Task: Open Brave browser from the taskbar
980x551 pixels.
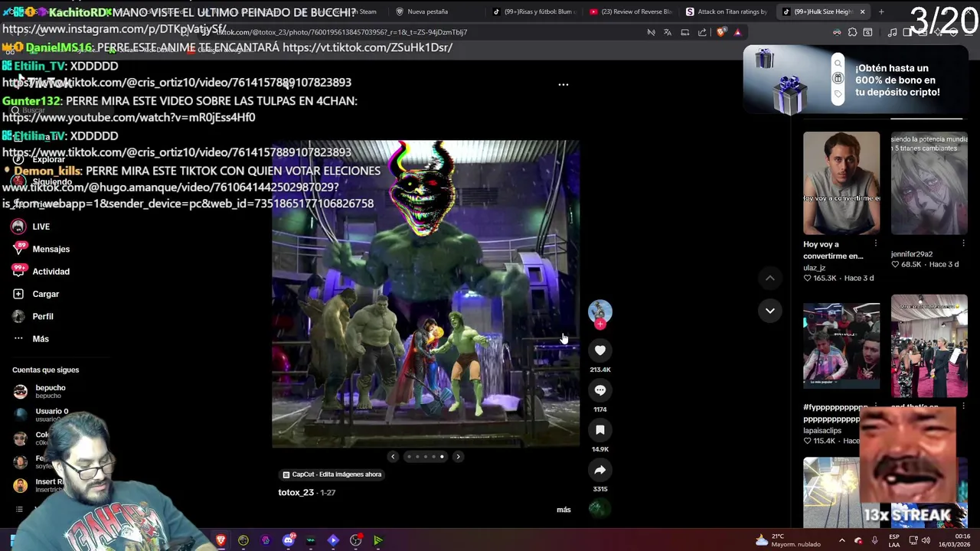Action: 220,540
